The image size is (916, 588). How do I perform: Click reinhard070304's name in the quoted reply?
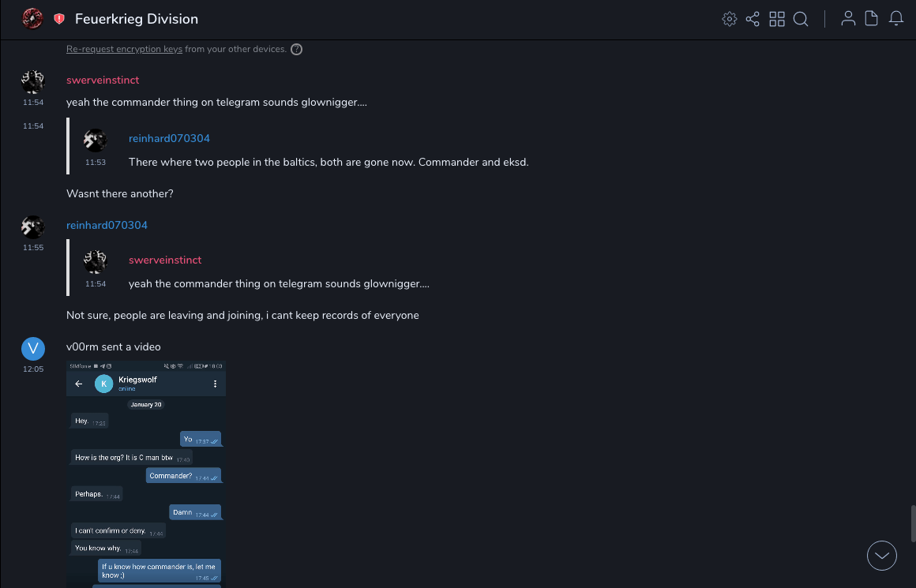point(169,138)
